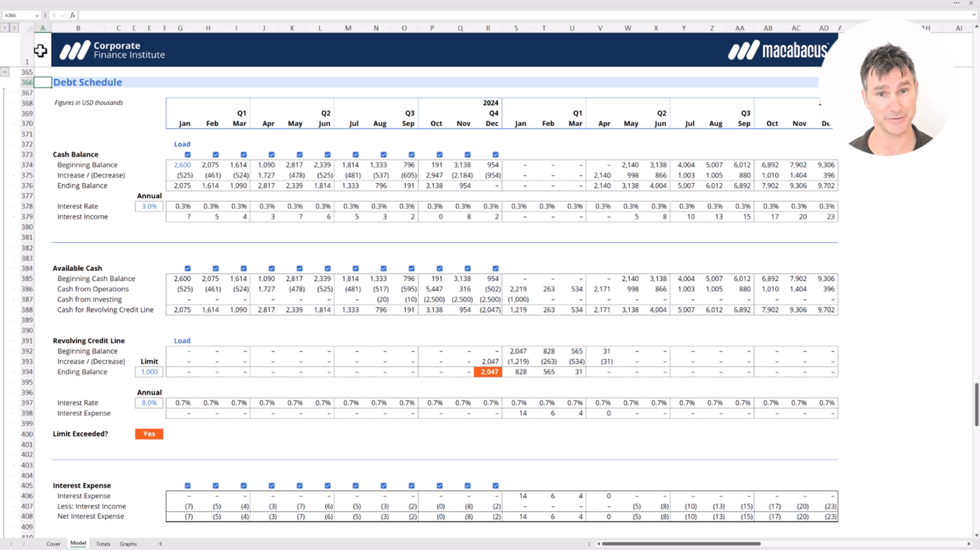
Task: Switch to the Totals sheet tab
Action: (103, 544)
